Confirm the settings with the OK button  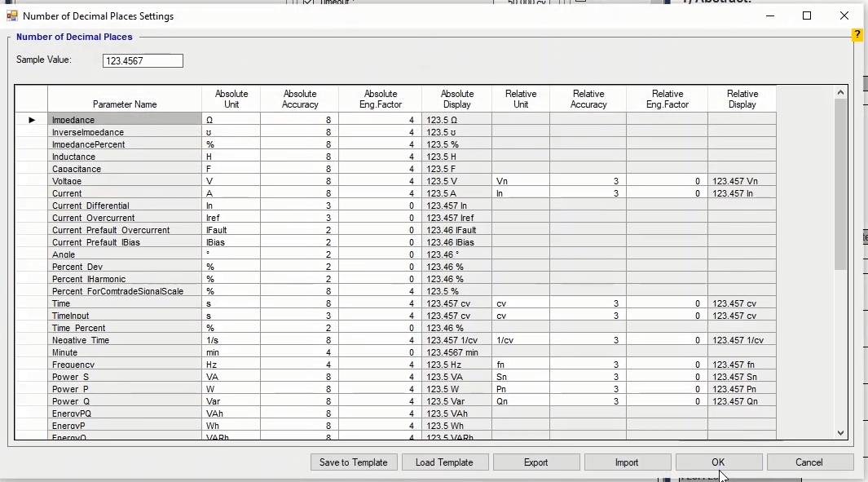click(718, 462)
